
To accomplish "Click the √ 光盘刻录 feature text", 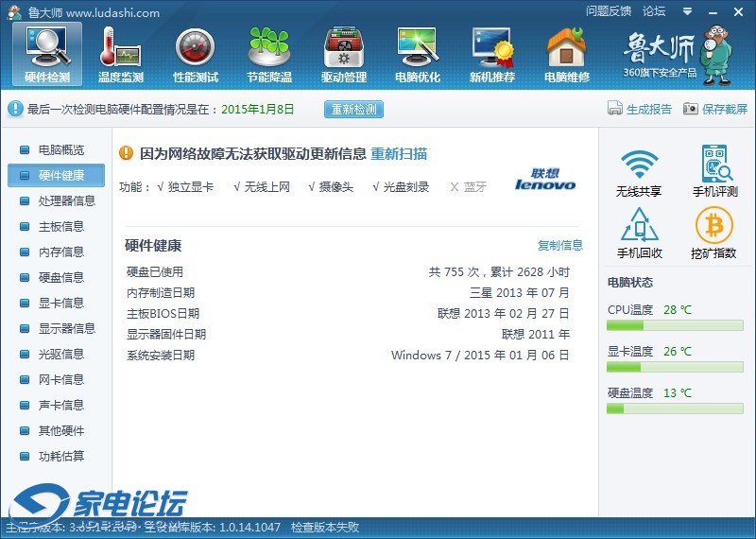I will (401, 186).
